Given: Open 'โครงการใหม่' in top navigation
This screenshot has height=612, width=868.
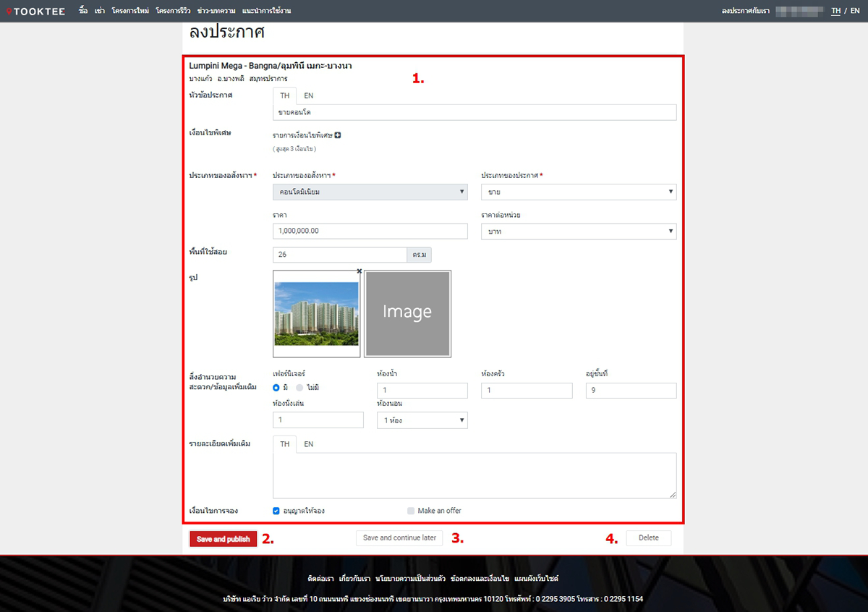Looking at the screenshot, I should click(x=130, y=11).
